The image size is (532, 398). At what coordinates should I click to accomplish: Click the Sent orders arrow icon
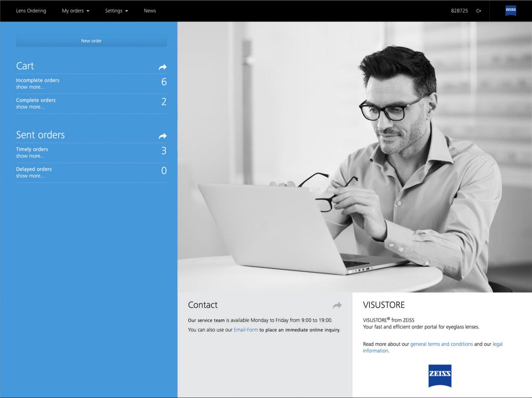pos(162,136)
